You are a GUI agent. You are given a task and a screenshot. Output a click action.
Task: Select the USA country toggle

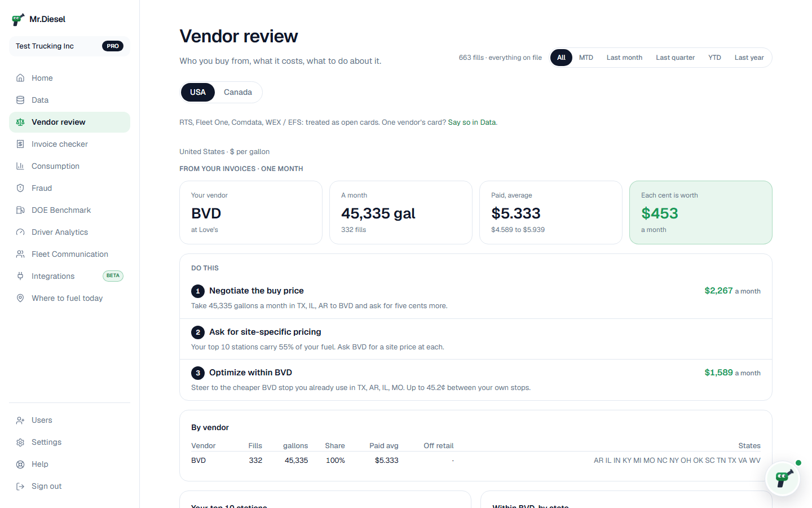tap(198, 92)
